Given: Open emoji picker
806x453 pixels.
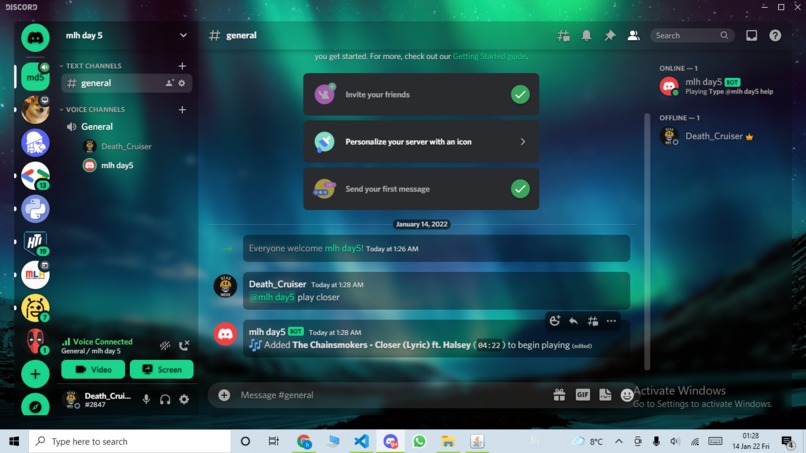Looking at the screenshot, I should pos(627,395).
